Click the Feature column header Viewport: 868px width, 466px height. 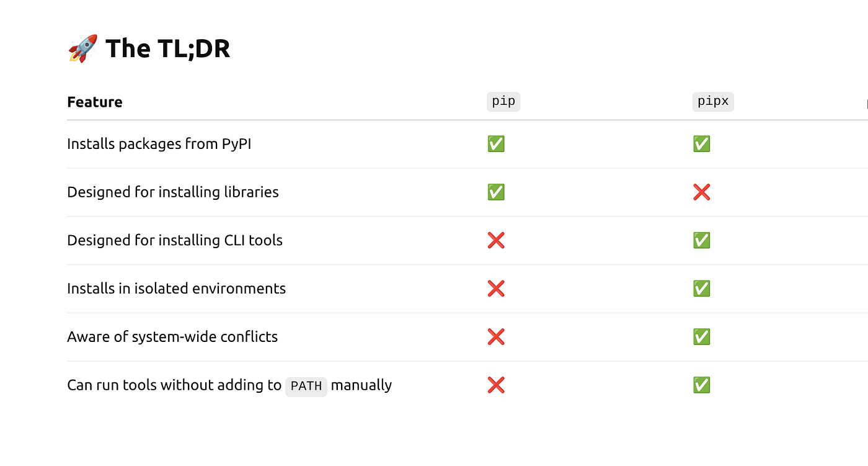tap(95, 102)
